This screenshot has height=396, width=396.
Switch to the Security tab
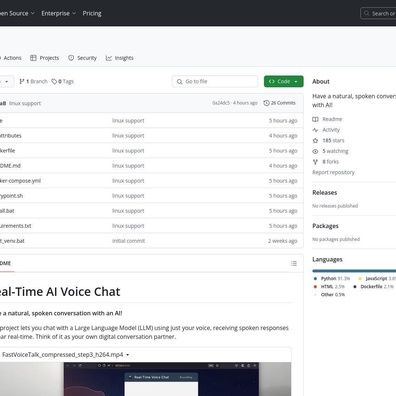click(82, 58)
